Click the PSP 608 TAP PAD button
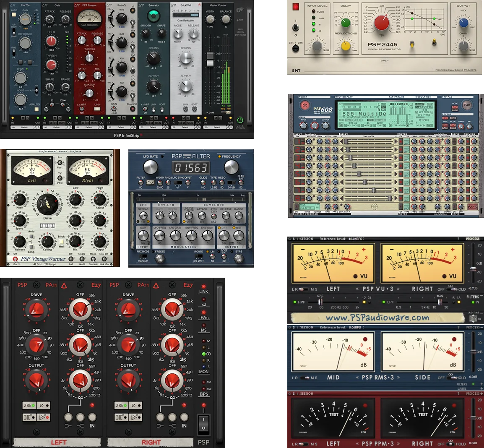This screenshot has height=448, width=484. [x=467, y=105]
